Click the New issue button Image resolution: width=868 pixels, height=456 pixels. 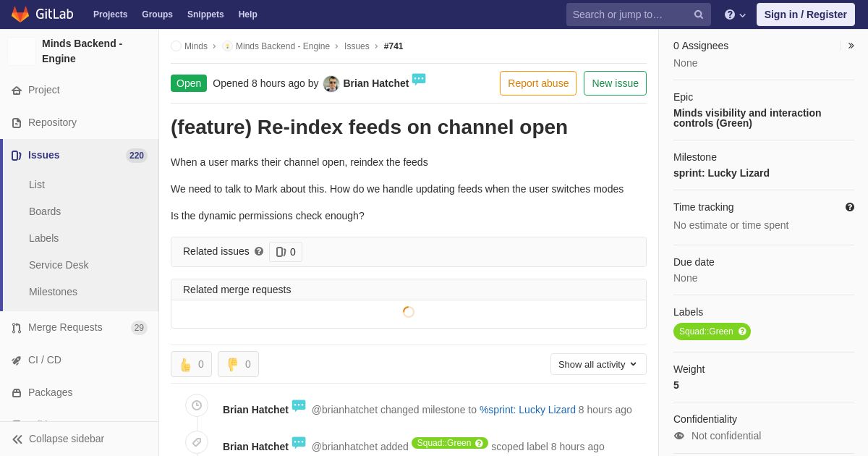615,83
